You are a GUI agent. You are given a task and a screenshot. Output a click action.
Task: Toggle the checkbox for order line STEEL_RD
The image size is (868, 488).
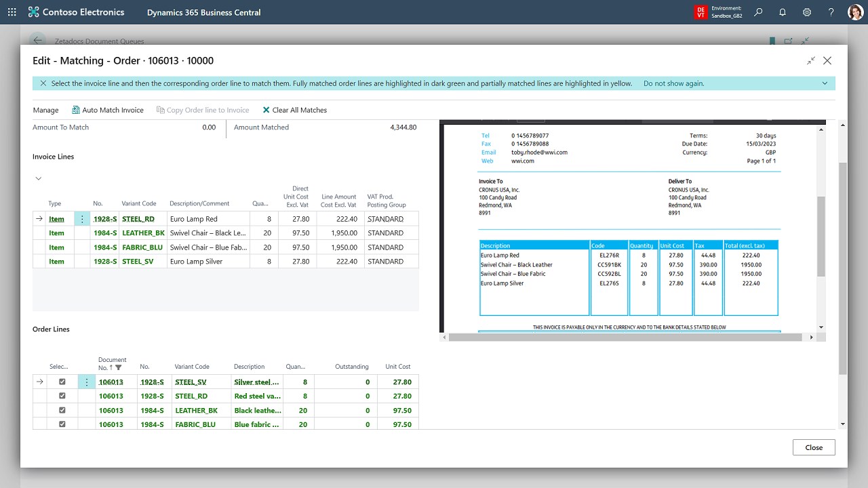click(x=62, y=396)
